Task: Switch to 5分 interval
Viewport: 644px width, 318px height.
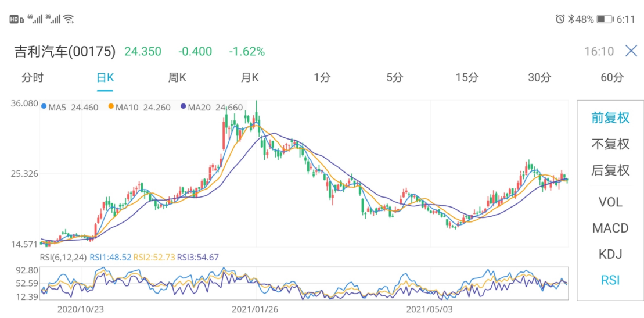Action: click(394, 77)
